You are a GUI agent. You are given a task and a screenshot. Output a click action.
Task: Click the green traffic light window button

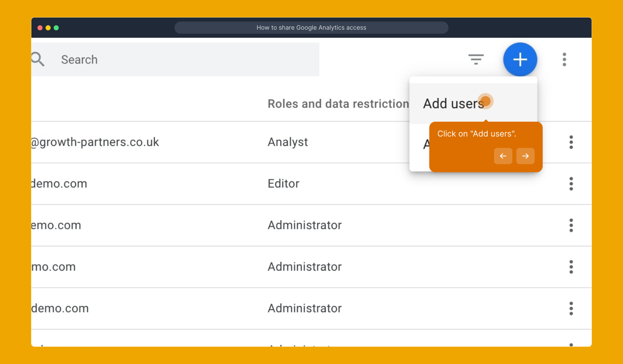pyautogui.click(x=56, y=28)
